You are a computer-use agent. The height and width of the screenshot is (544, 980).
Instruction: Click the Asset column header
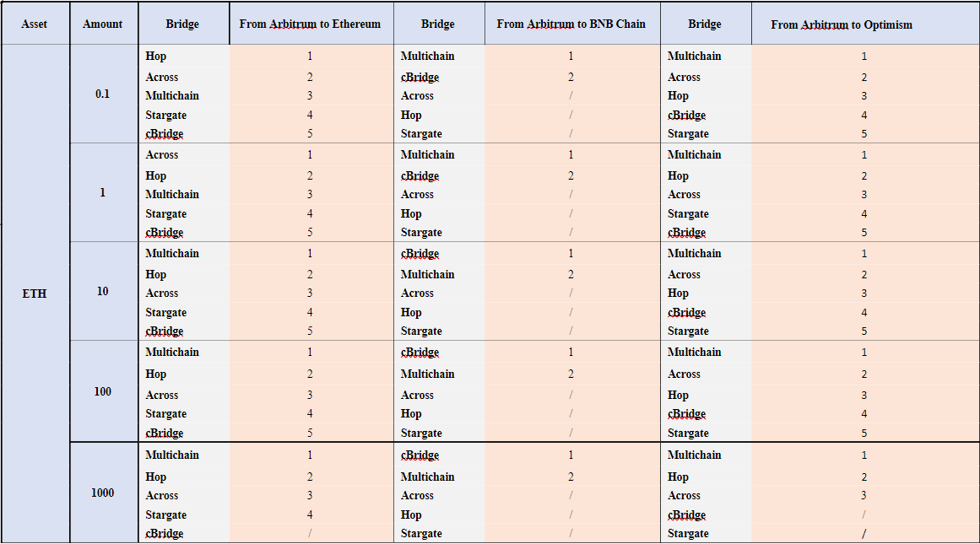35,24
